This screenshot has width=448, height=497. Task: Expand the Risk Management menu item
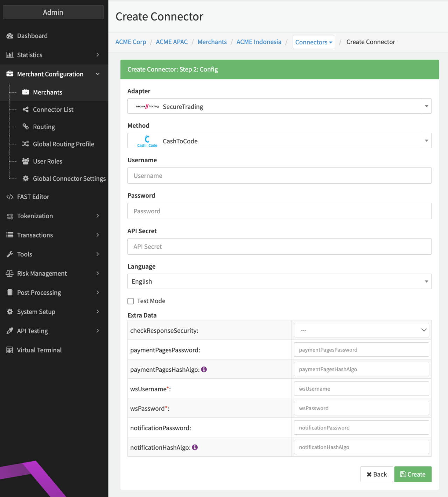[x=52, y=274]
